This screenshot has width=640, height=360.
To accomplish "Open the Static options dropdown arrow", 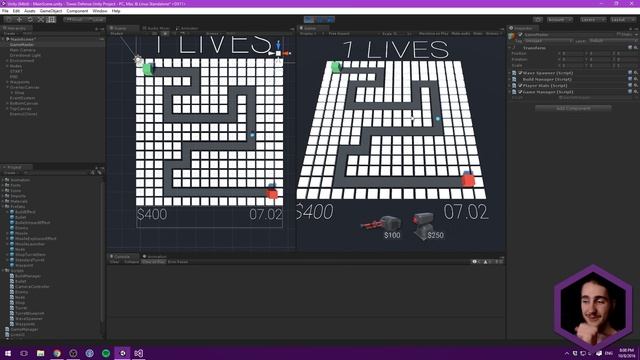I will pyautogui.click(x=636, y=35).
